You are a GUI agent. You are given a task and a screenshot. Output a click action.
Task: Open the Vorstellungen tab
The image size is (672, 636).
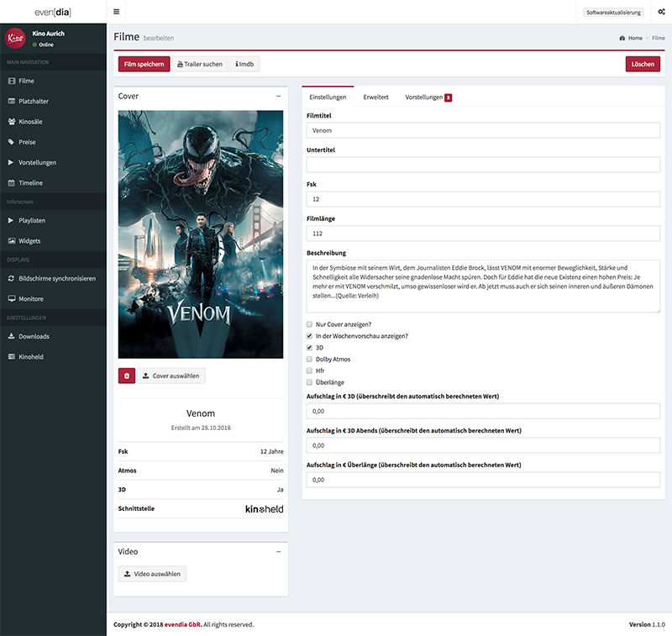(428, 97)
